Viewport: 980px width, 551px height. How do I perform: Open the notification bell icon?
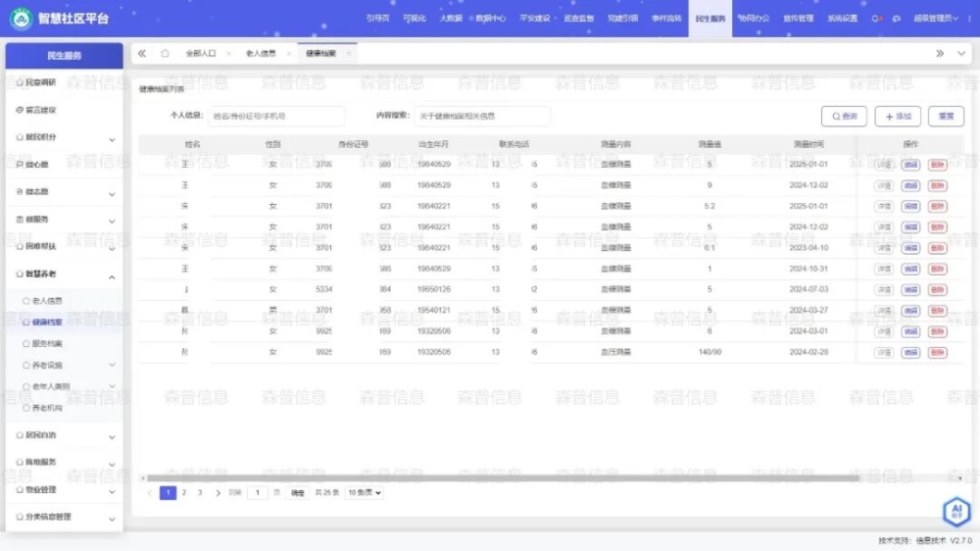tap(876, 19)
